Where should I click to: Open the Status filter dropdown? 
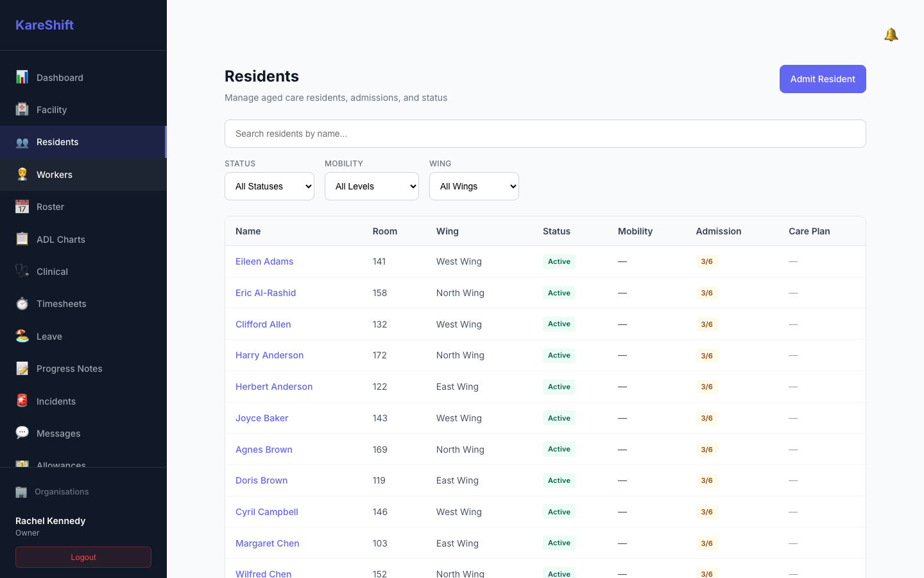(269, 186)
